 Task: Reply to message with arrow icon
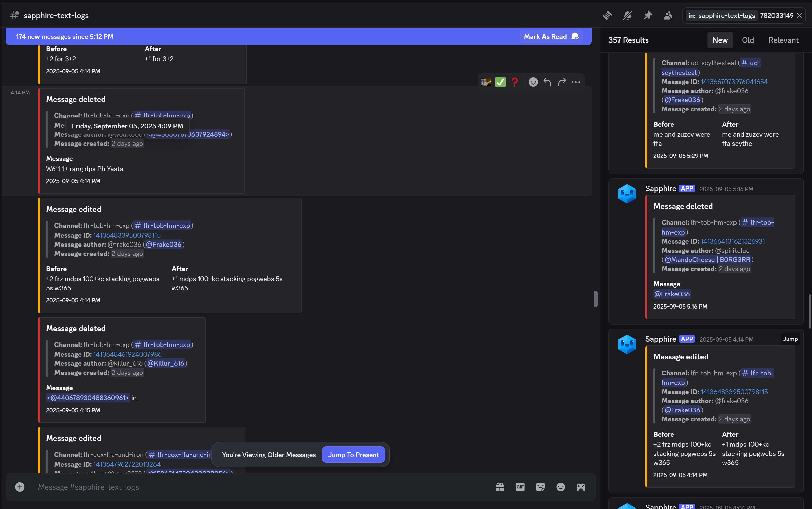coord(547,82)
